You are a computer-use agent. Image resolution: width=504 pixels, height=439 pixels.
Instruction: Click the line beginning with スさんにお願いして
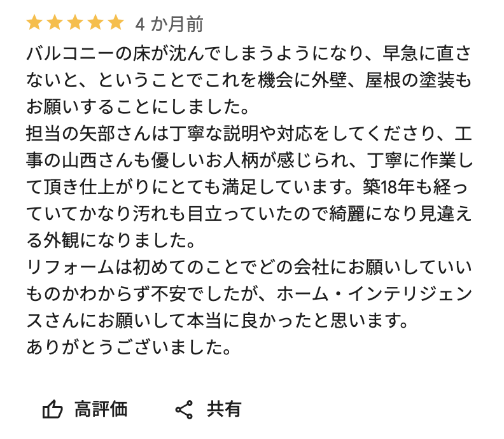[x=216, y=321]
